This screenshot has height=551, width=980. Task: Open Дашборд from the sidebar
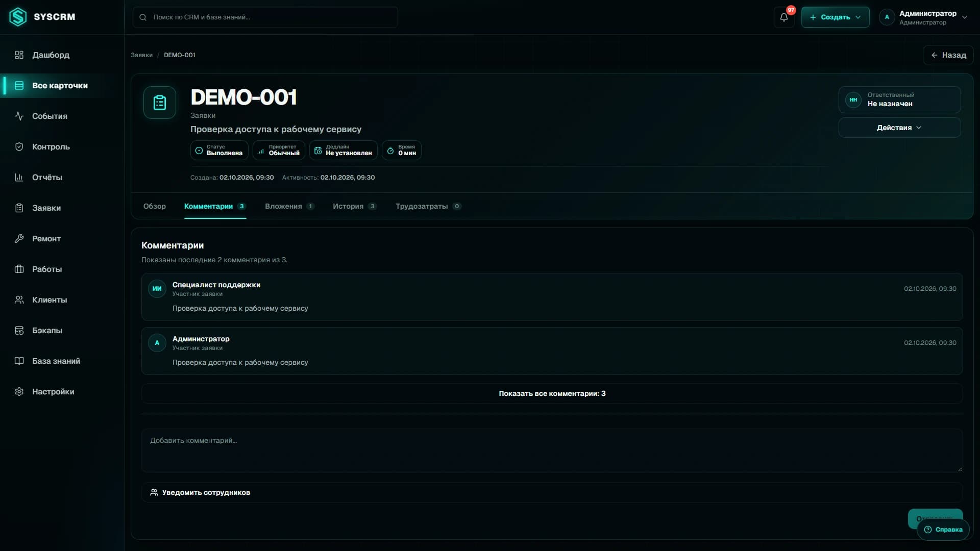point(62,55)
